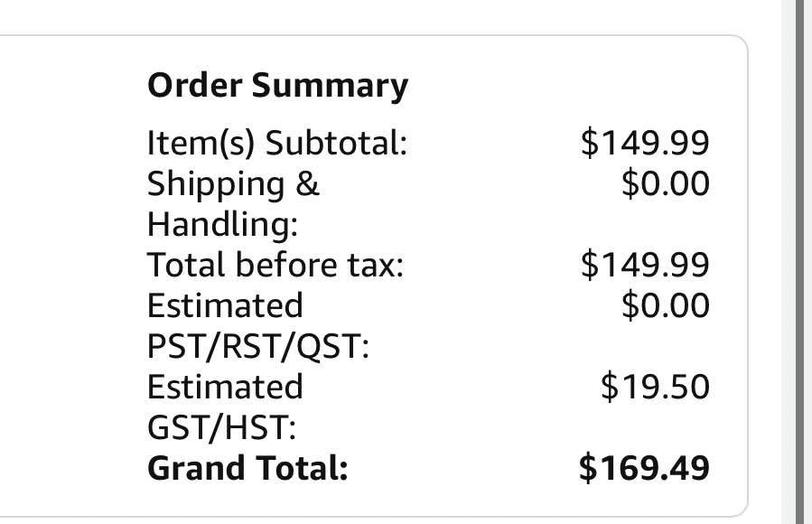Click the ampersand in 'Shipping &'
Image resolution: width=812 pixels, height=524 pixels.
pos(307,183)
